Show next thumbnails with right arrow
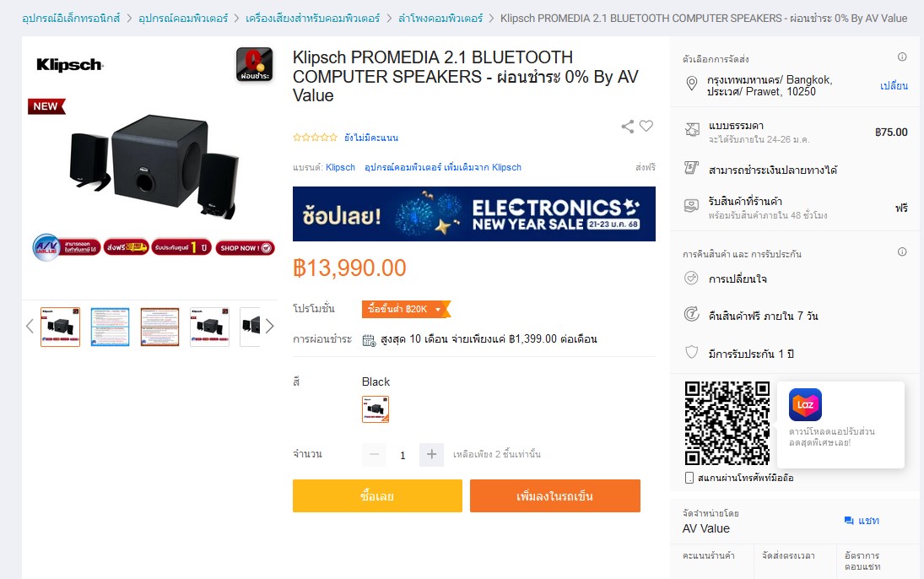 pyautogui.click(x=269, y=326)
